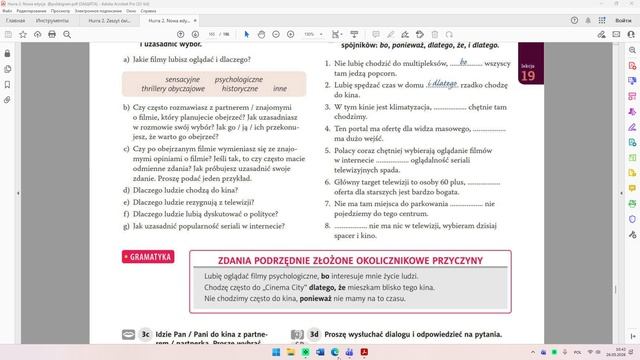This screenshot has width=640, height=360.
Task: Open the fit page options dropdown
Action: [337, 35]
